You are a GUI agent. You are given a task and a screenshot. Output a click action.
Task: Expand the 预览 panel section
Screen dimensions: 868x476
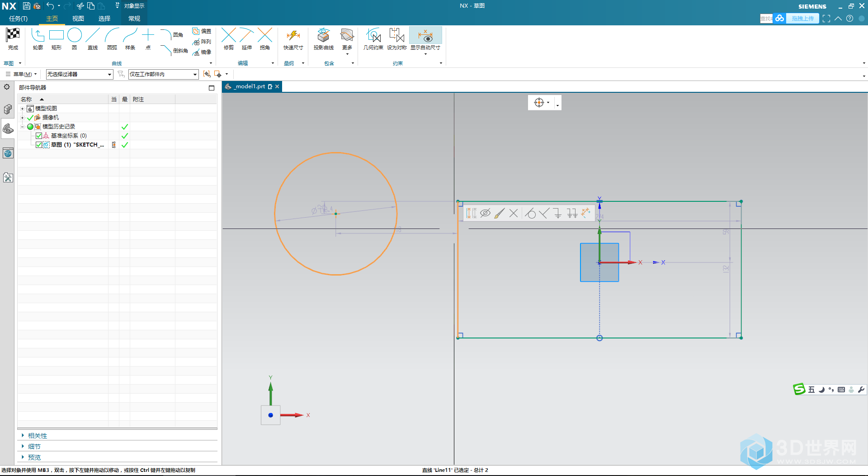click(x=23, y=457)
